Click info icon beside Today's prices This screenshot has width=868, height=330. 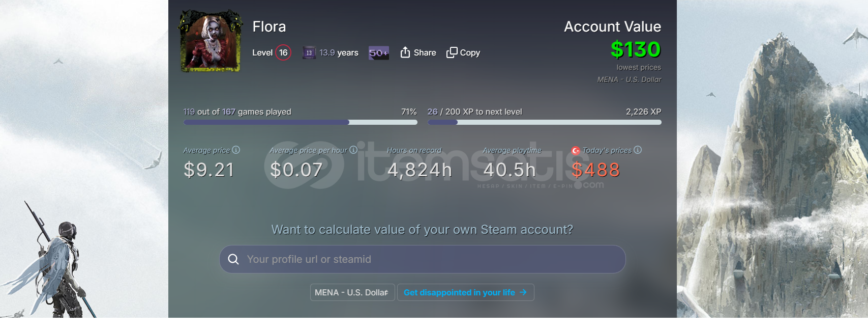point(638,150)
